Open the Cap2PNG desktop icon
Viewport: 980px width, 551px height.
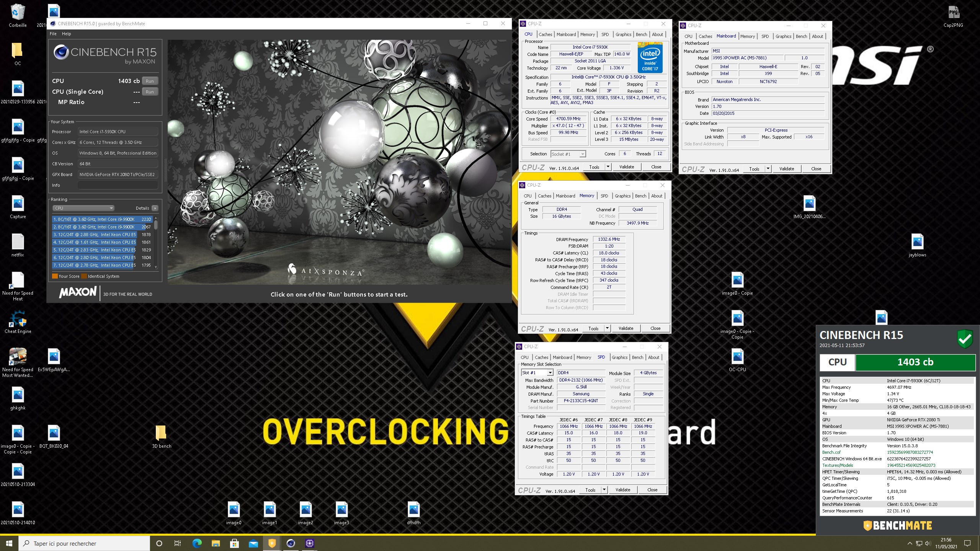coord(953,16)
